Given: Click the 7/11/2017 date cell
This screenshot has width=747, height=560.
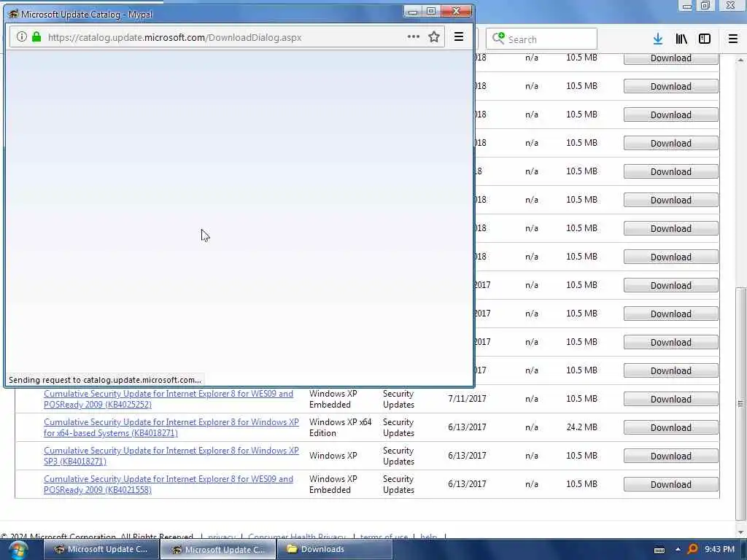Looking at the screenshot, I should [467, 399].
